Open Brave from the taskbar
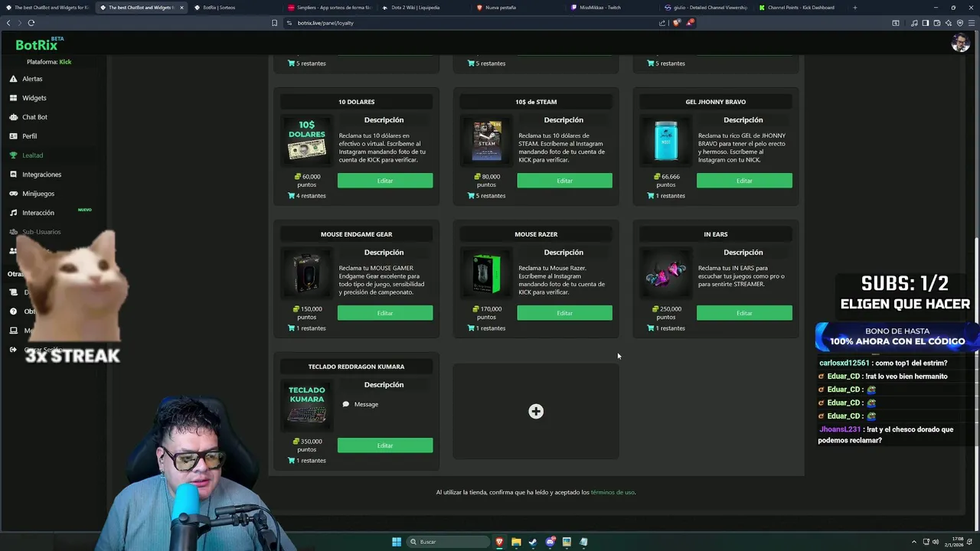 click(499, 542)
